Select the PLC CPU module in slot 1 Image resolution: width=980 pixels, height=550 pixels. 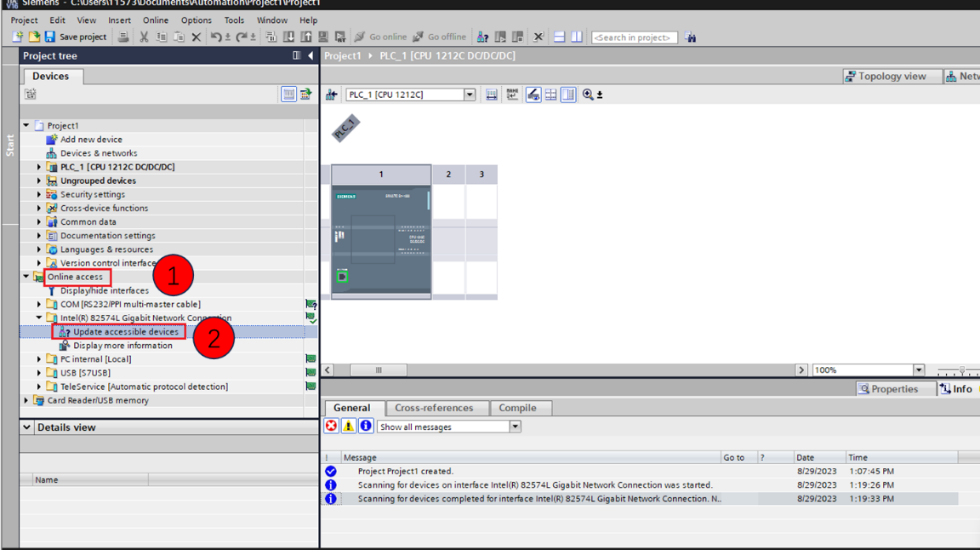point(380,239)
